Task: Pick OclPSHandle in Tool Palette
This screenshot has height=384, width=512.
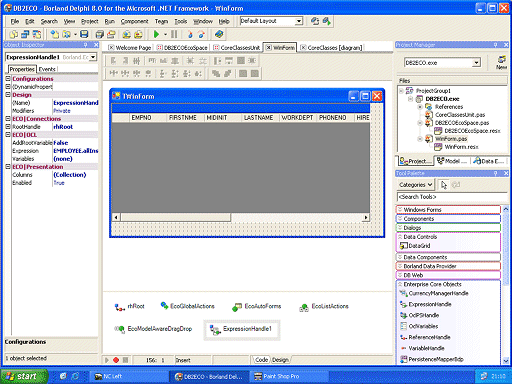Action: [x=419, y=315]
